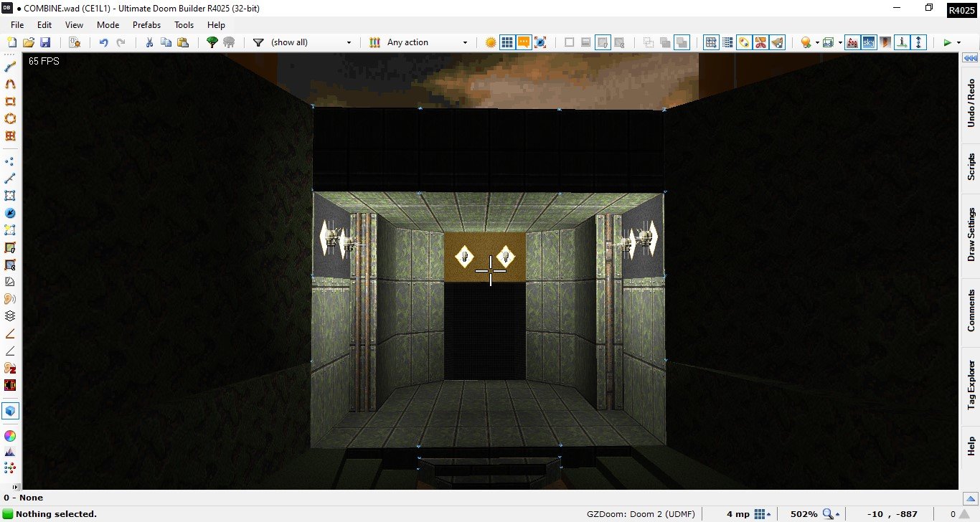Toggle the red scissors dashed-line icon
The image size is (980, 522).
(x=760, y=42)
